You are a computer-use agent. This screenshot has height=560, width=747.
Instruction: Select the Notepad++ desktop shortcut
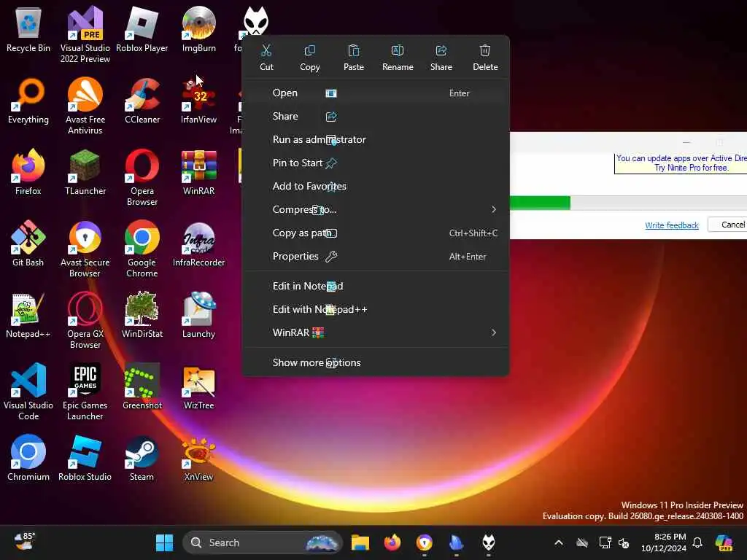pyautogui.click(x=28, y=316)
